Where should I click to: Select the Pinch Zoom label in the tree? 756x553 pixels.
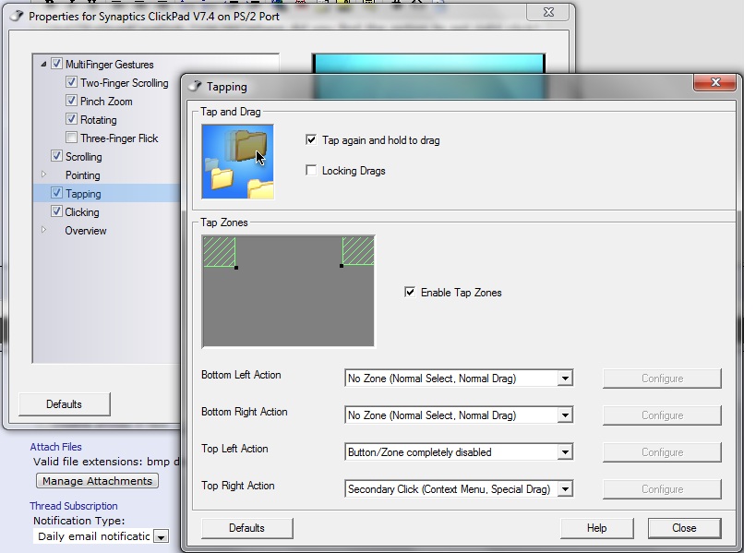106,102
